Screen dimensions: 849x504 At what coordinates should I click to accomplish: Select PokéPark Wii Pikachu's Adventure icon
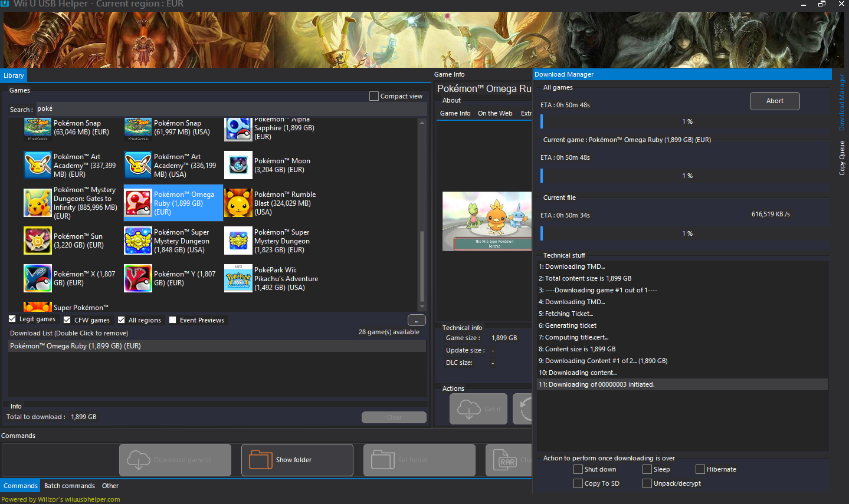tap(238, 279)
